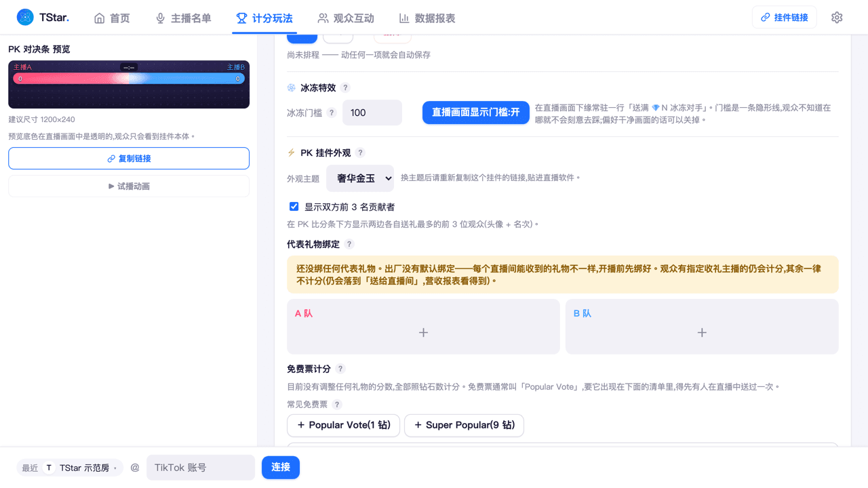Open the 外观主题 dropdown

[x=360, y=178]
